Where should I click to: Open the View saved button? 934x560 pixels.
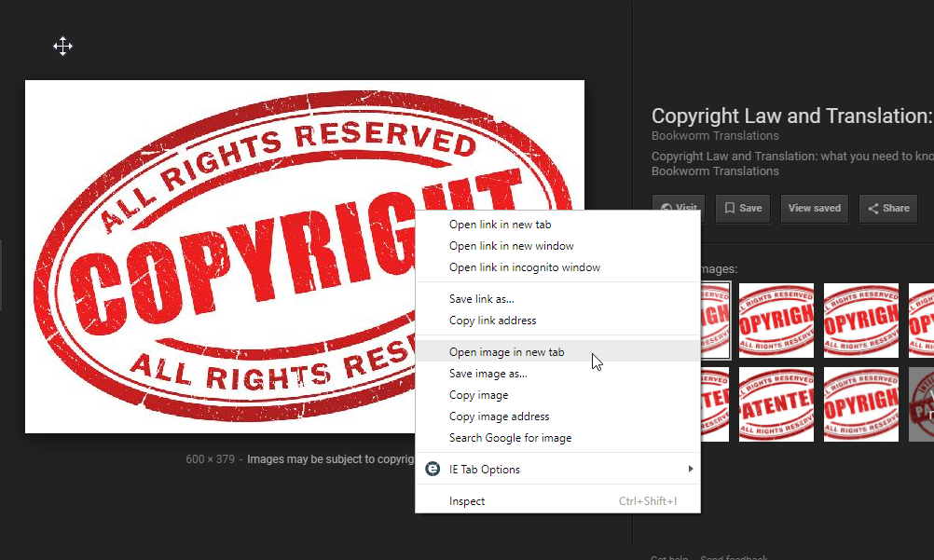(815, 209)
